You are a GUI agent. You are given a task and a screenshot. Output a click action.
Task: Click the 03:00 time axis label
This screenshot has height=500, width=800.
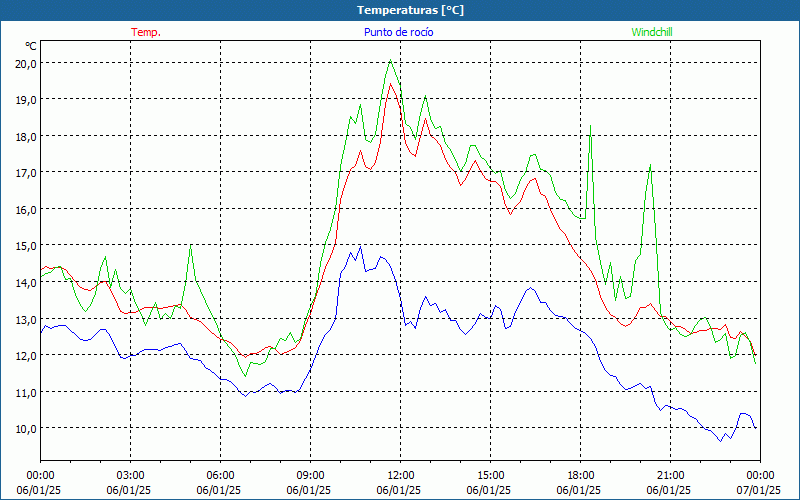coord(131,475)
